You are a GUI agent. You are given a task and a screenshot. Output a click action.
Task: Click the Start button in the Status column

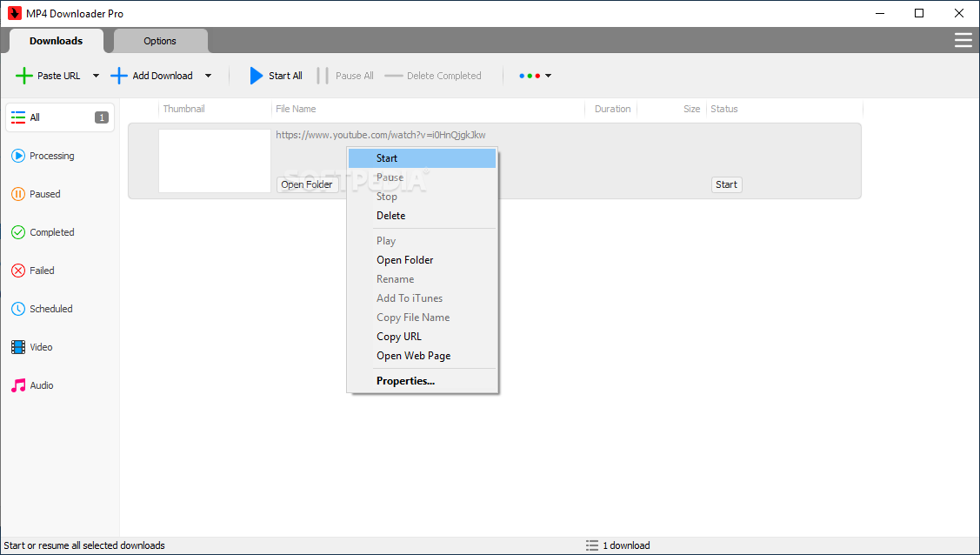tap(726, 184)
